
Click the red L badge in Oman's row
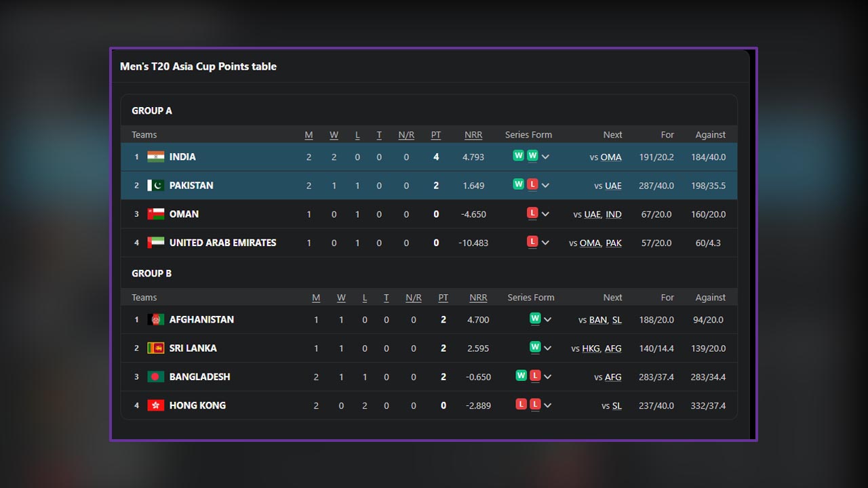click(x=532, y=213)
